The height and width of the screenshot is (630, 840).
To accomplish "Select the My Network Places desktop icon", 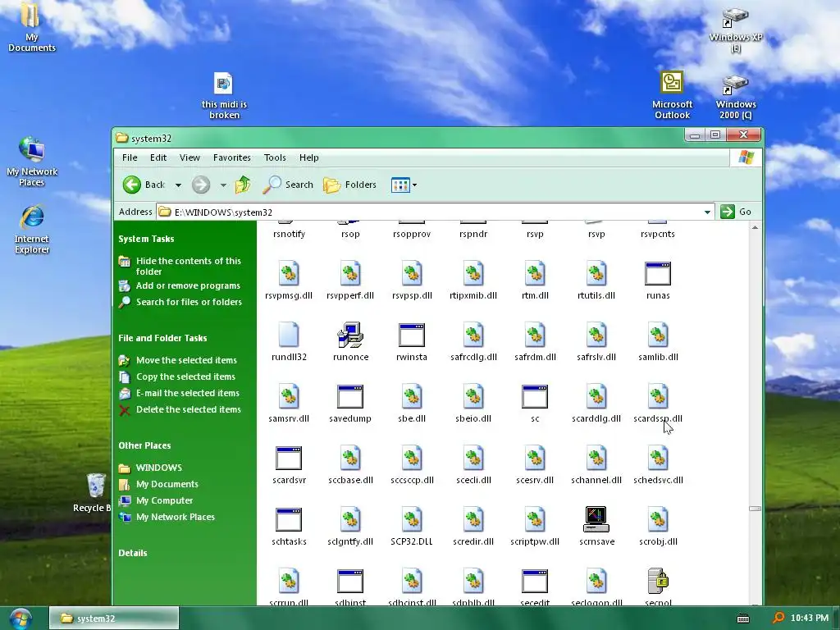I will point(32,162).
